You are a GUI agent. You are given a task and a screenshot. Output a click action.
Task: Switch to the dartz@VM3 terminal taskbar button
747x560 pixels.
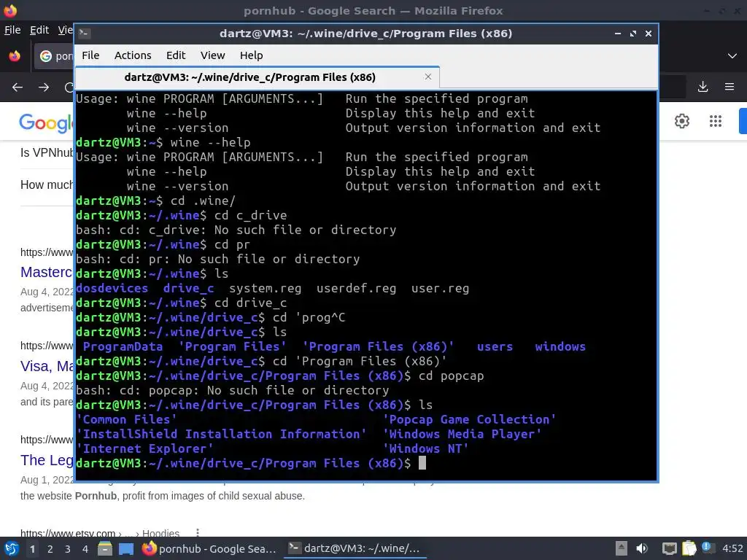point(355,548)
